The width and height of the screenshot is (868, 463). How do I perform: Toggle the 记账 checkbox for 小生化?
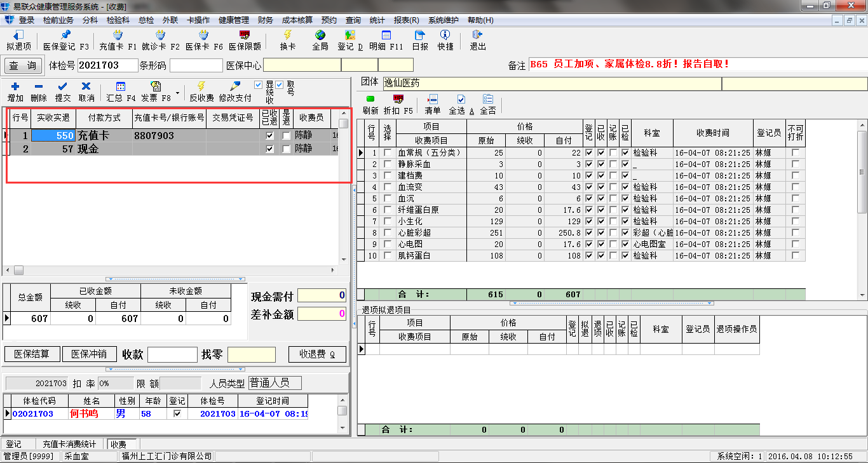tap(613, 222)
